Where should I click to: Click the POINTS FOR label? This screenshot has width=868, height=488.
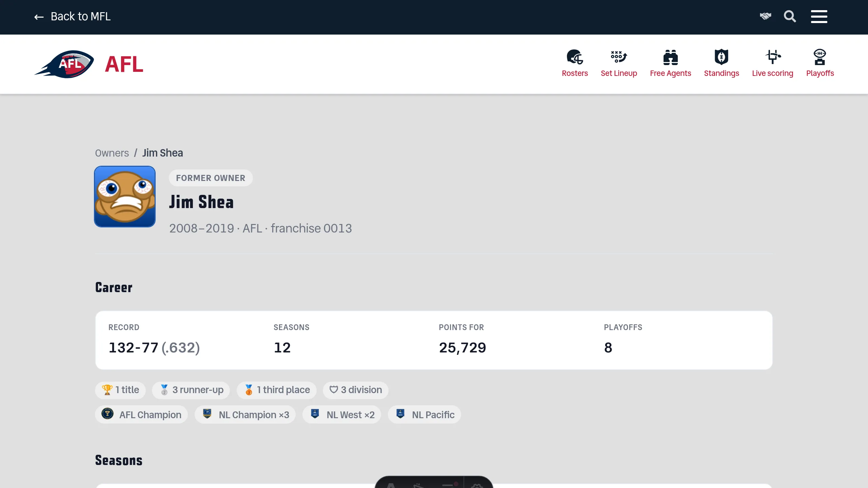(x=461, y=327)
